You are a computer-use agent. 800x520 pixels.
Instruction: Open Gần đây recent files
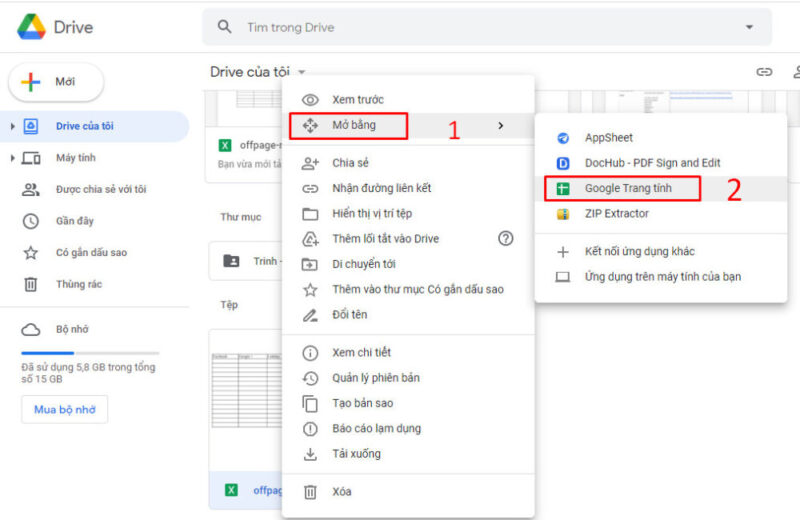pyautogui.click(x=74, y=221)
